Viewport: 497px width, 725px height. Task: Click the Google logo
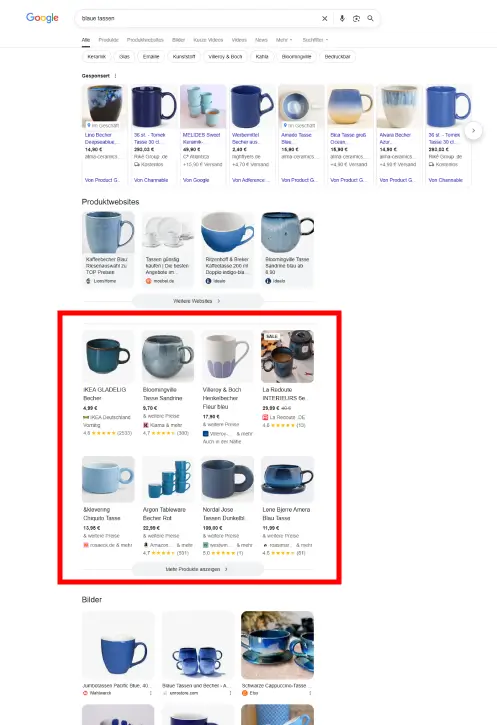click(42, 18)
